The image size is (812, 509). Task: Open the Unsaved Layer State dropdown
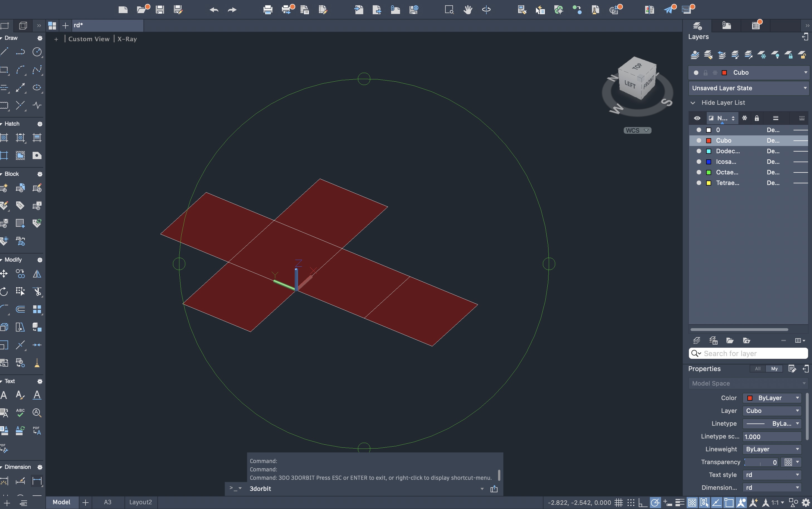click(748, 88)
